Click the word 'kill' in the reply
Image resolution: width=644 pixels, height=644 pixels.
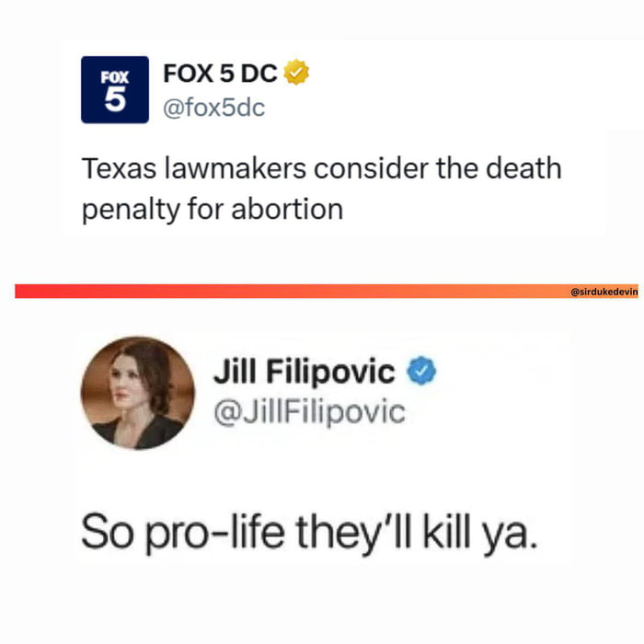[x=446, y=531]
